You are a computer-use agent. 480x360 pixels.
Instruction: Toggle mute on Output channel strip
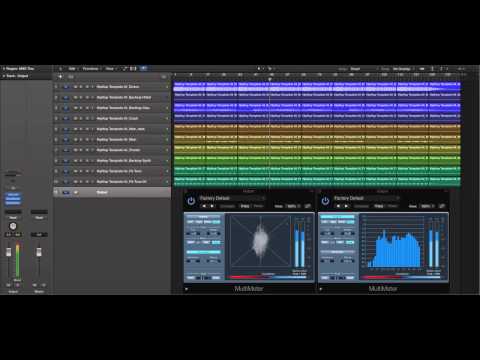point(9,285)
